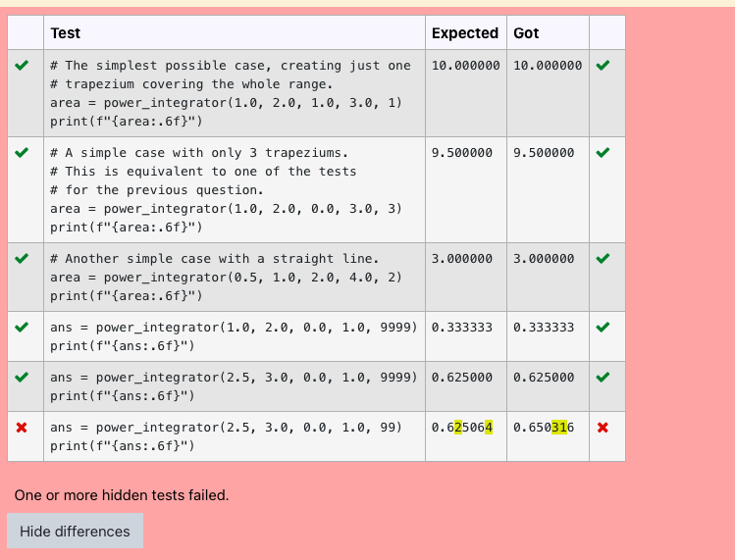Click left green check of first test row
Image resolution: width=735 pixels, height=560 pixels.
[22, 65]
